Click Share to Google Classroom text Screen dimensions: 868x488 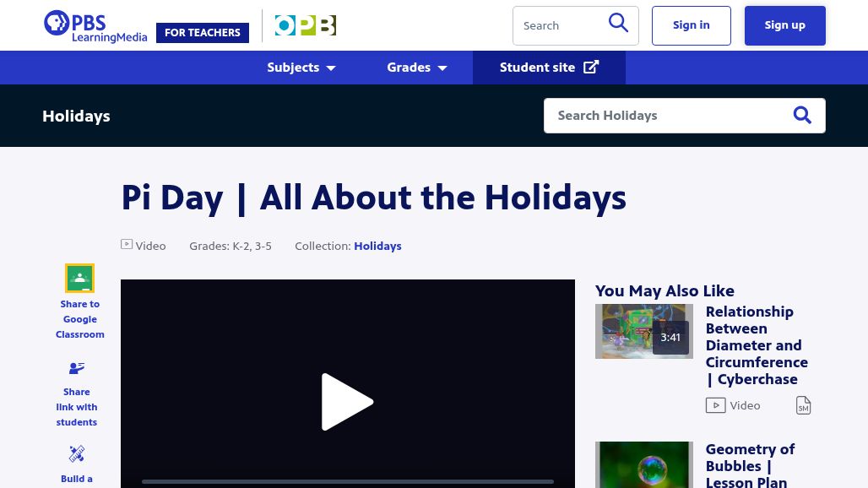[x=79, y=319]
